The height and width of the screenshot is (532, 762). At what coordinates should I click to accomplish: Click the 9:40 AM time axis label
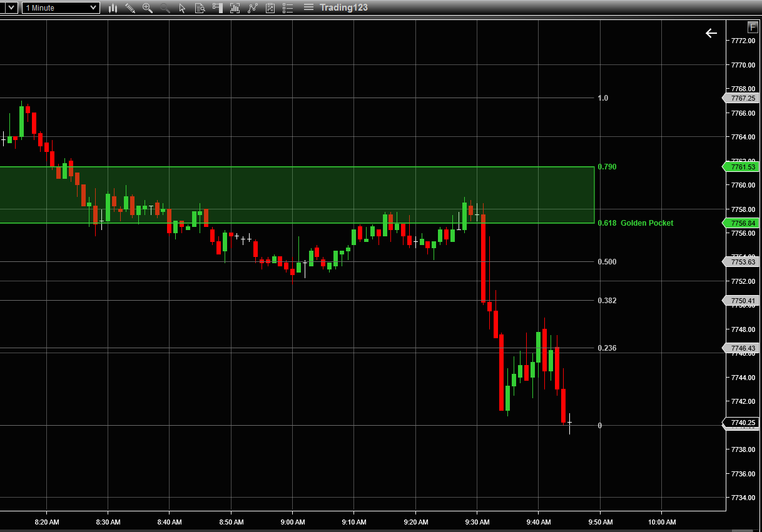point(539,522)
